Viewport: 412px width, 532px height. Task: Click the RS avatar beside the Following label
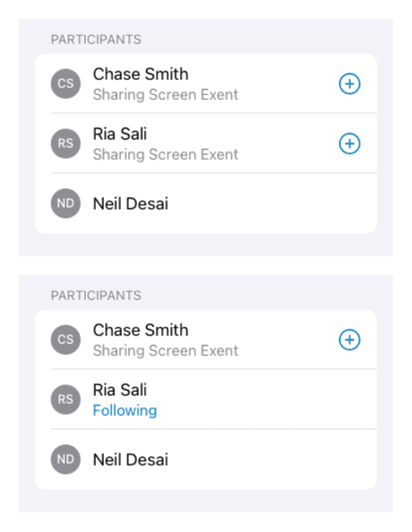click(x=66, y=399)
